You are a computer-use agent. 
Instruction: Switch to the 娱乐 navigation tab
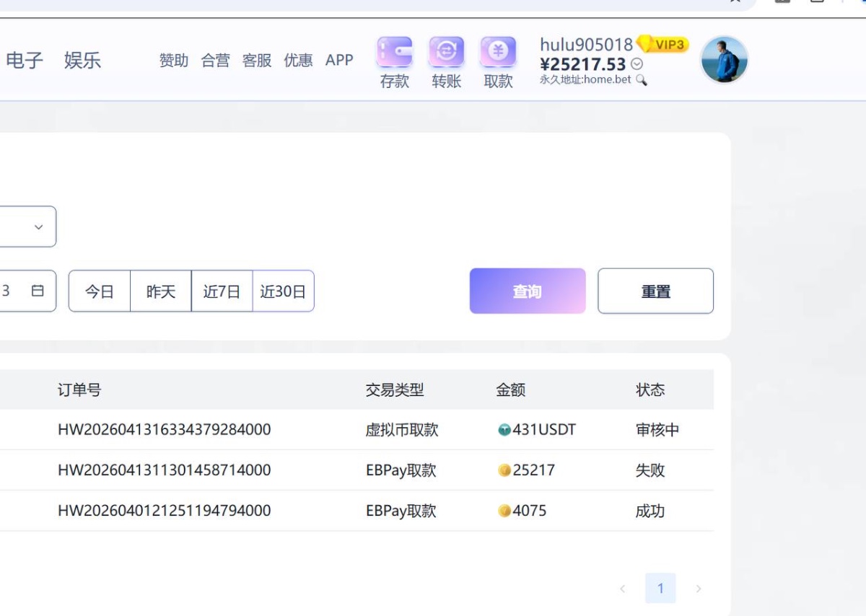82,60
